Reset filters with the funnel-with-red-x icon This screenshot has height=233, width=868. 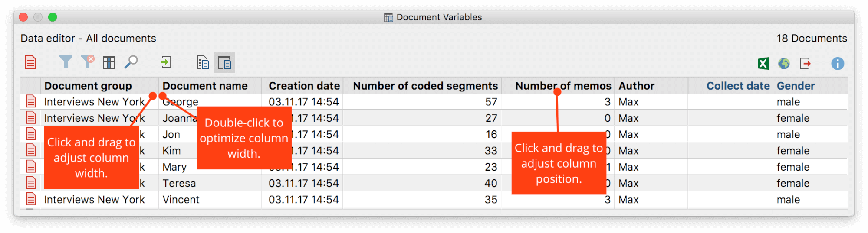pyautogui.click(x=88, y=62)
